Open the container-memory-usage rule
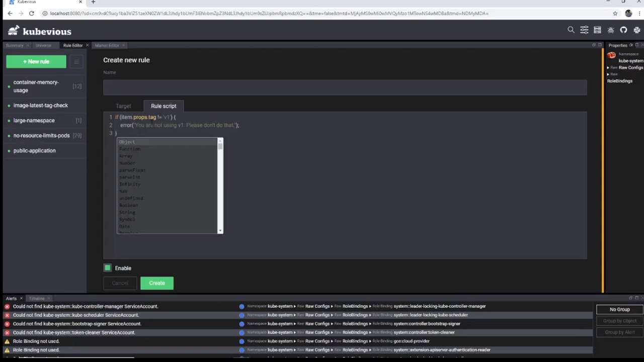Viewport: 644px width, 362px height. point(43,86)
